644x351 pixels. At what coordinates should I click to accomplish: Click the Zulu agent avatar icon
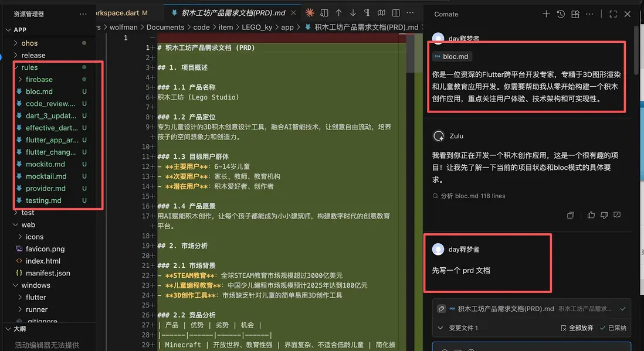439,136
